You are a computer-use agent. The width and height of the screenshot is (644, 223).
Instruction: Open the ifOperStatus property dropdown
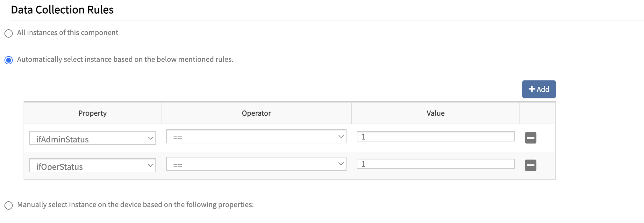[92, 166]
